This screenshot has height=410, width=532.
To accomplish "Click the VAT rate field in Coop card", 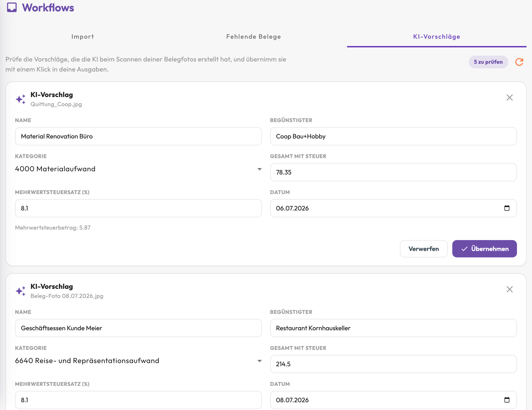I will 138,208.
